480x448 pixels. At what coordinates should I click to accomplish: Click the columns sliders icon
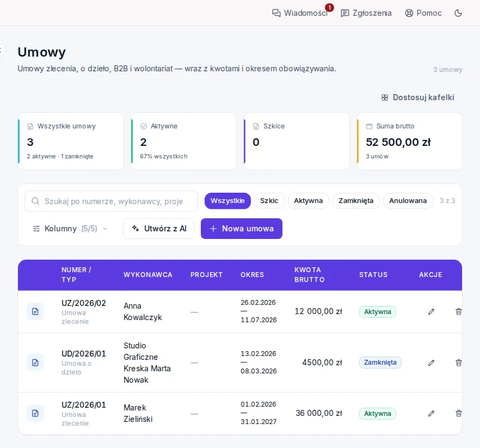coord(36,229)
